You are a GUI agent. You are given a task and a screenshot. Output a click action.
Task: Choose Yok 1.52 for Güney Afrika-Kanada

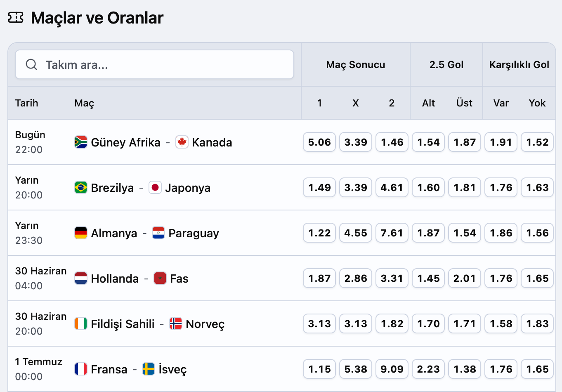point(537,142)
